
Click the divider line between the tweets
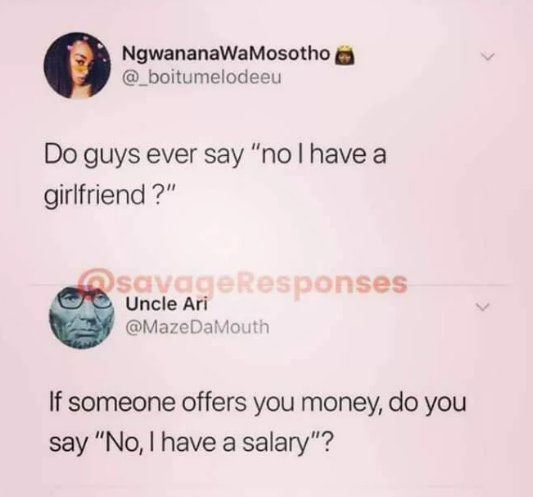269,286
